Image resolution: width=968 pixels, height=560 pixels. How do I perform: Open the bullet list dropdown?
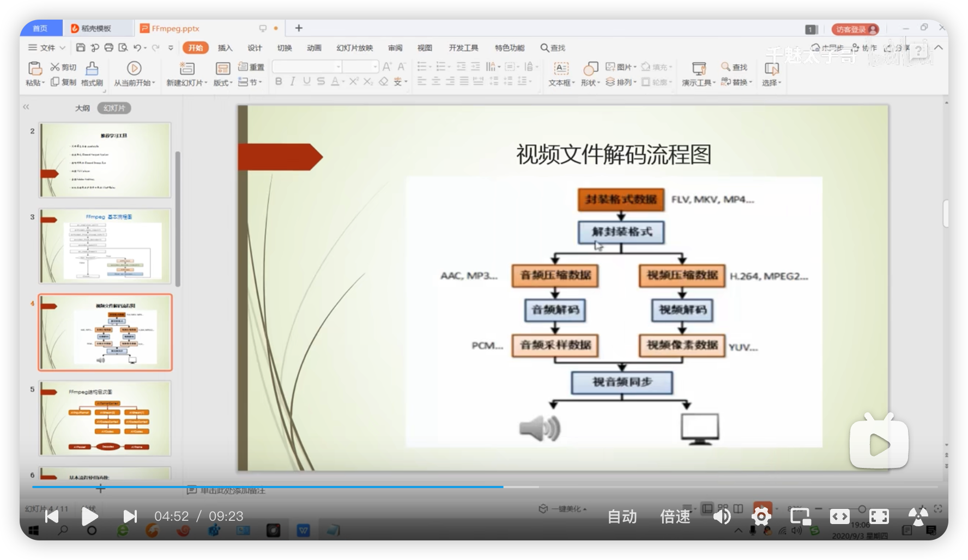(430, 67)
